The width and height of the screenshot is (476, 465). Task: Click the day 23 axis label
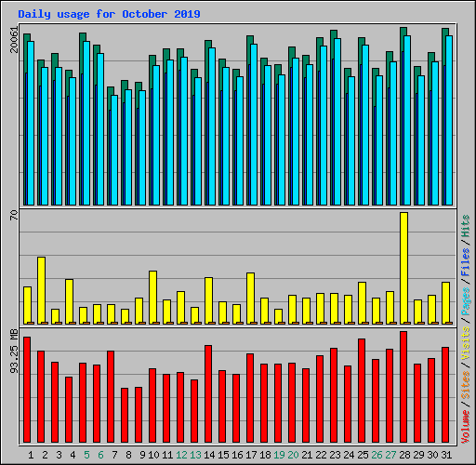point(335,455)
